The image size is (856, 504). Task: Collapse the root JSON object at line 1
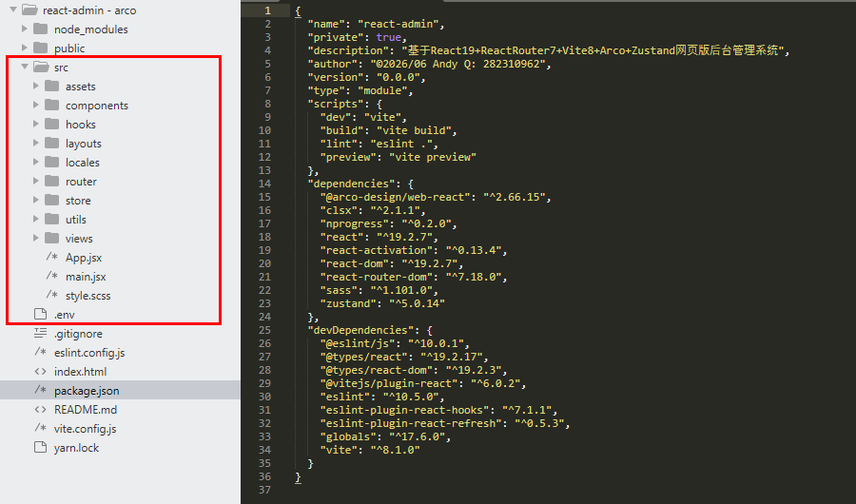click(298, 10)
